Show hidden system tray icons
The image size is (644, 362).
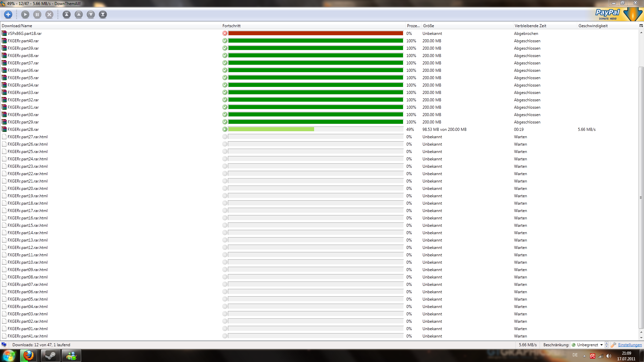pyautogui.click(x=584, y=356)
